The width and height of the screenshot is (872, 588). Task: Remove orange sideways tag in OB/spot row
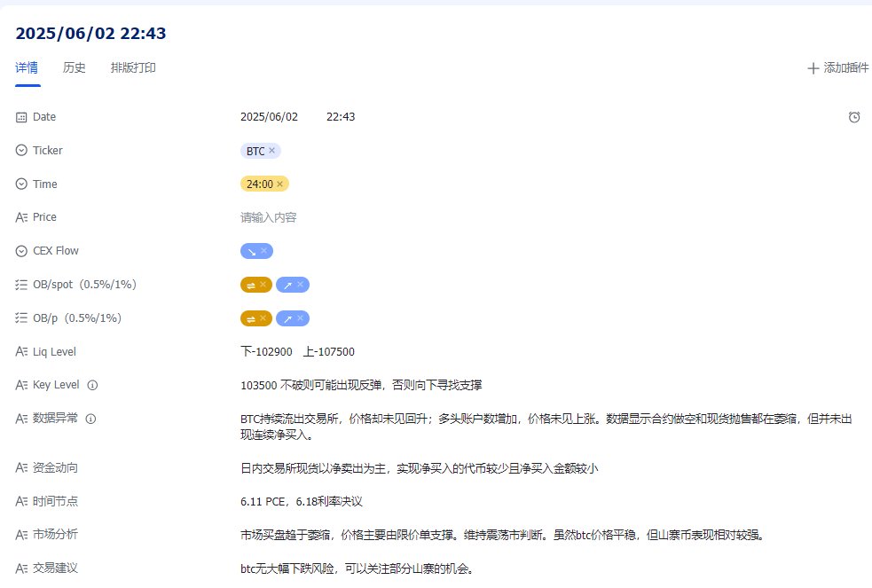pyautogui.click(x=263, y=285)
